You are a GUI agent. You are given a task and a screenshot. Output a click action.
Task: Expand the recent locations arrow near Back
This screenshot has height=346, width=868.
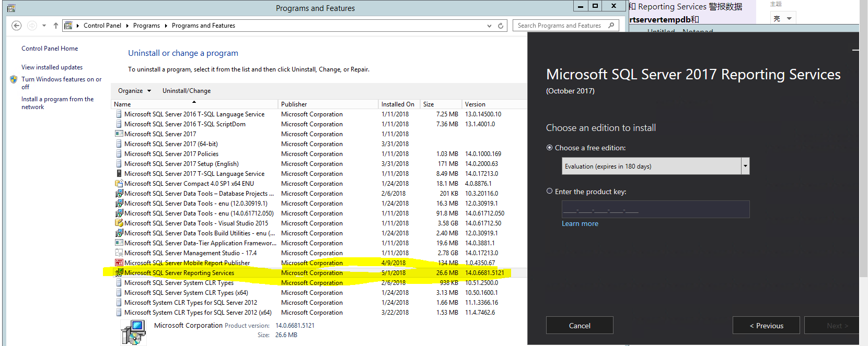click(44, 26)
